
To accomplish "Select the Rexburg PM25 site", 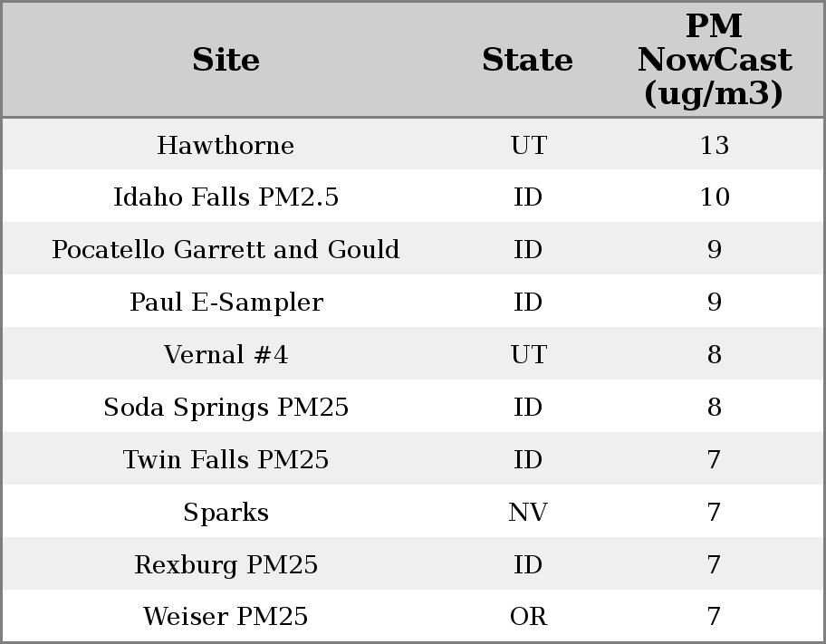I will tap(226, 565).
